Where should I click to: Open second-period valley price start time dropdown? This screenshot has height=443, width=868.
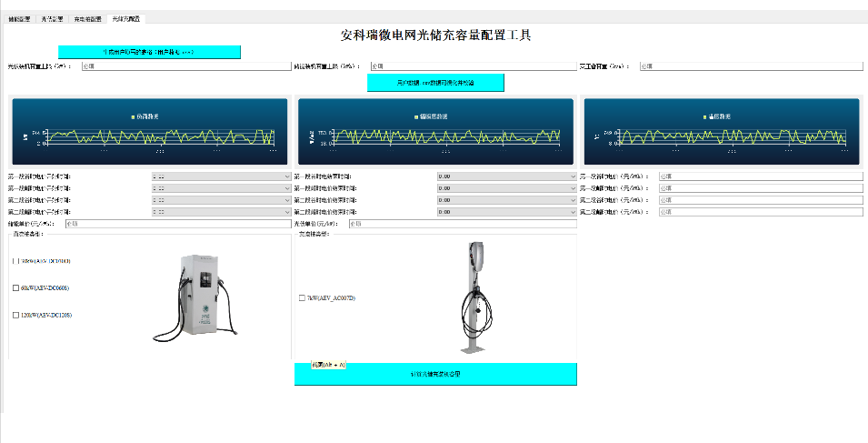point(222,200)
